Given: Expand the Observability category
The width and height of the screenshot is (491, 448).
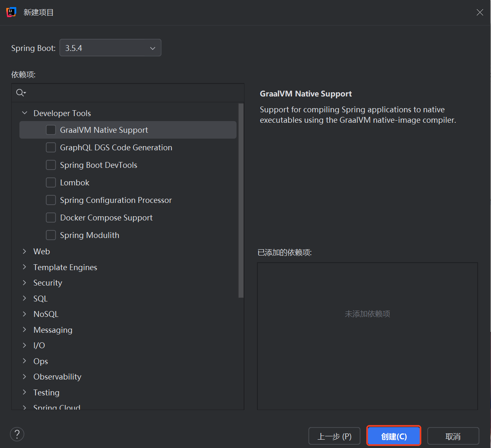Looking at the screenshot, I should coord(25,377).
